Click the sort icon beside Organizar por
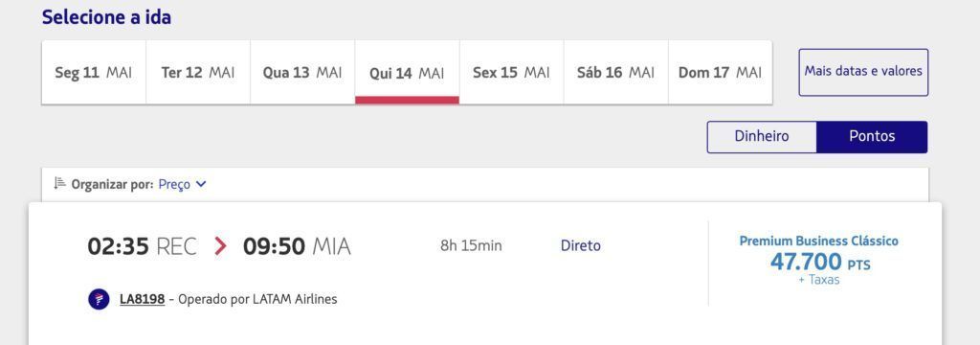Screen dimensions: 980x345 (60, 183)
